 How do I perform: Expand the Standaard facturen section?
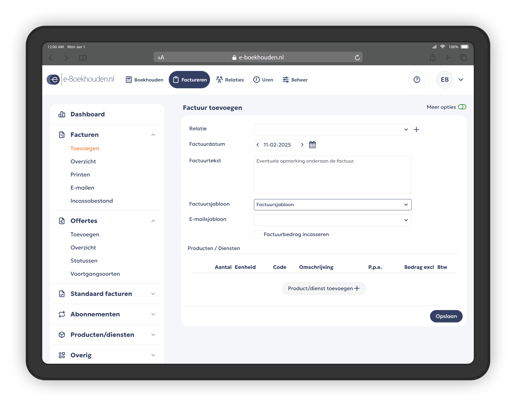tap(107, 294)
